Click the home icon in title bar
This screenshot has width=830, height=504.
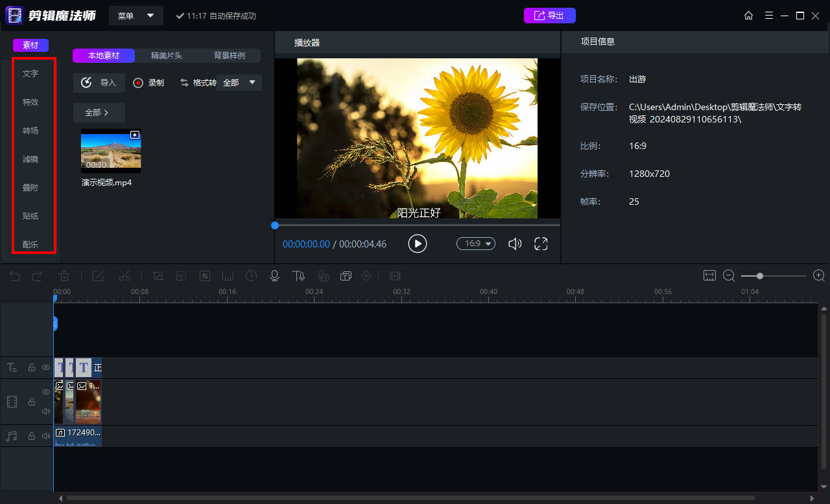(748, 16)
